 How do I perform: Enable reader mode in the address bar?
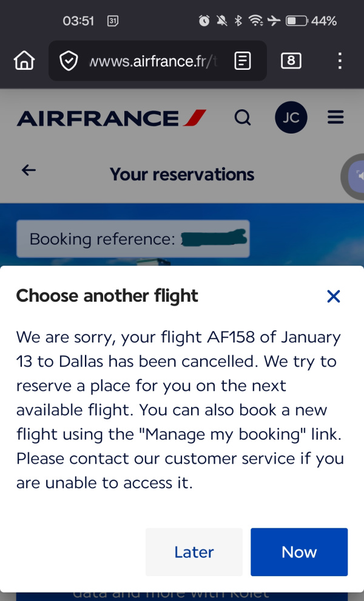click(x=243, y=61)
